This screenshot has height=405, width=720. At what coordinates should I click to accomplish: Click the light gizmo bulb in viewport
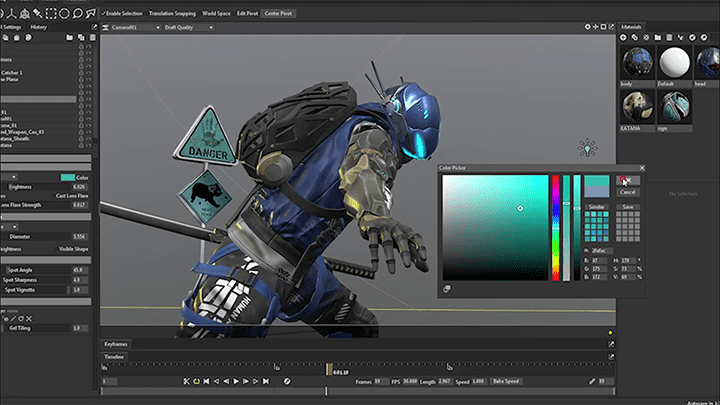[x=587, y=148]
